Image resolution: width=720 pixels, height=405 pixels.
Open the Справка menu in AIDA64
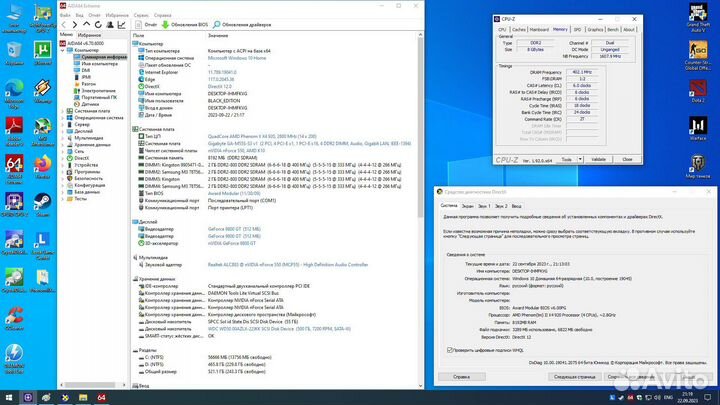(x=163, y=15)
